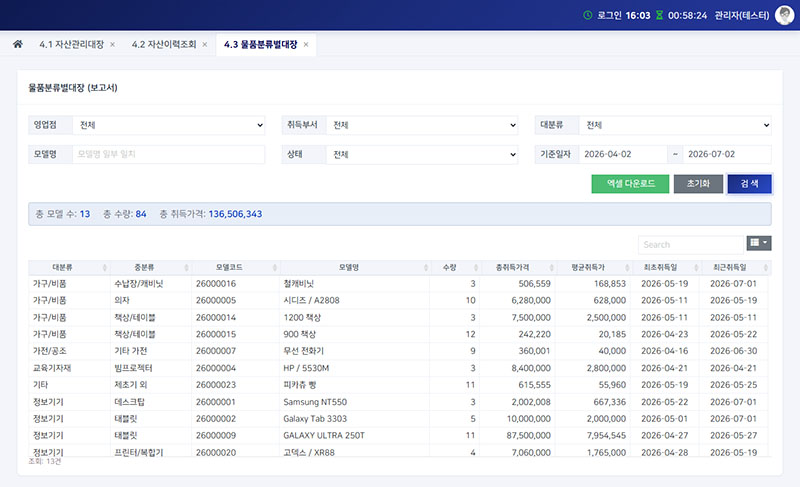Image resolution: width=800 pixels, height=487 pixels.
Task: Click model code 26000023
Action: [216, 385]
